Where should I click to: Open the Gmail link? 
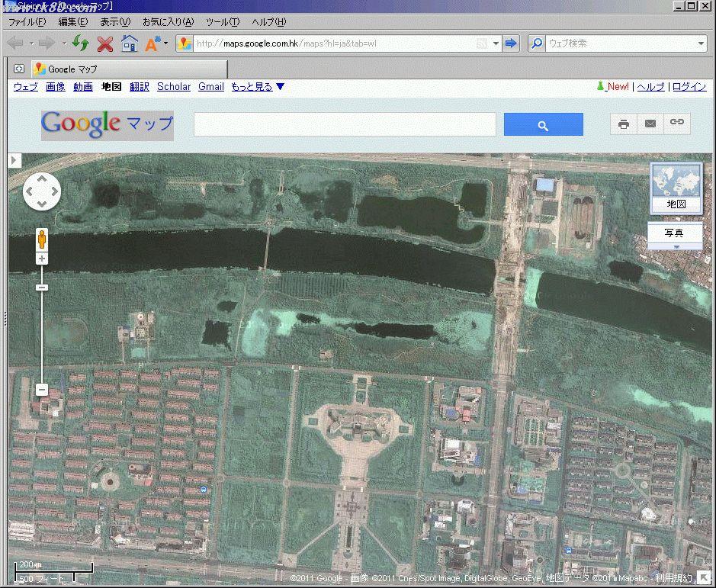(211, 87)
